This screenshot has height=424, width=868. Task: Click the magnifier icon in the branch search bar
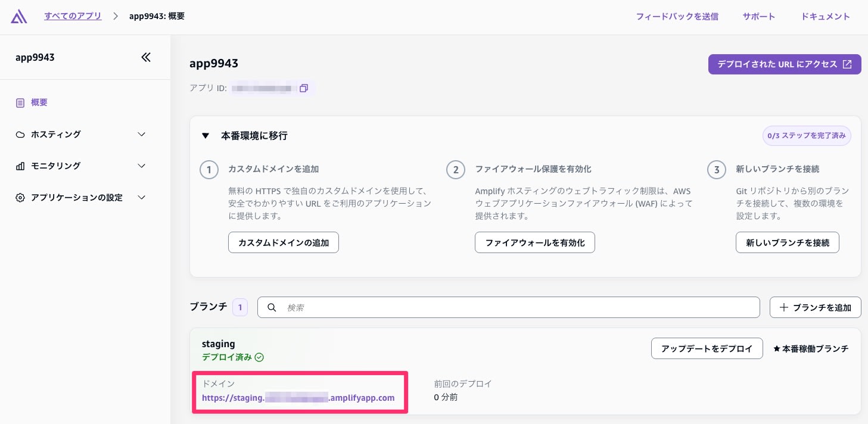tap(272, 307)
